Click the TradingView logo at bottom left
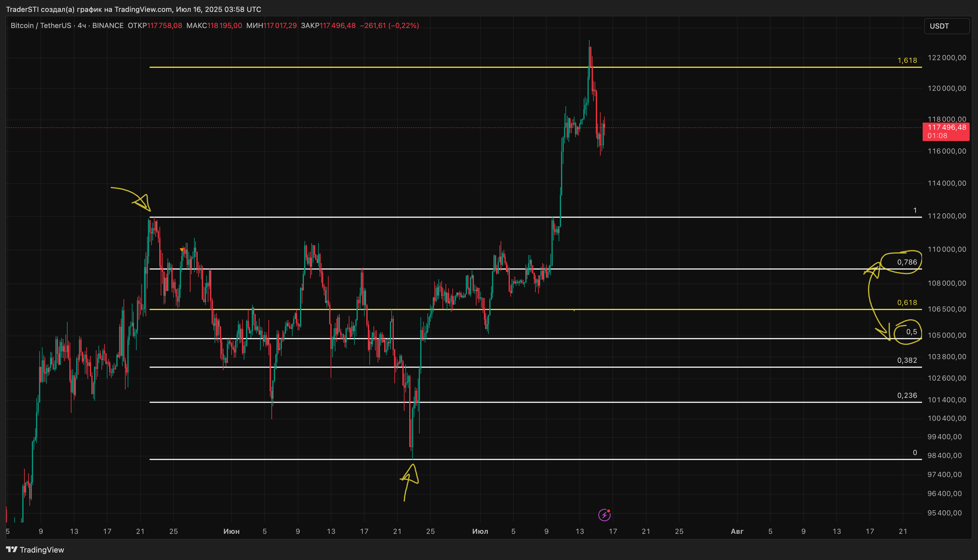 pyautogui.click(x=35, y=550)
